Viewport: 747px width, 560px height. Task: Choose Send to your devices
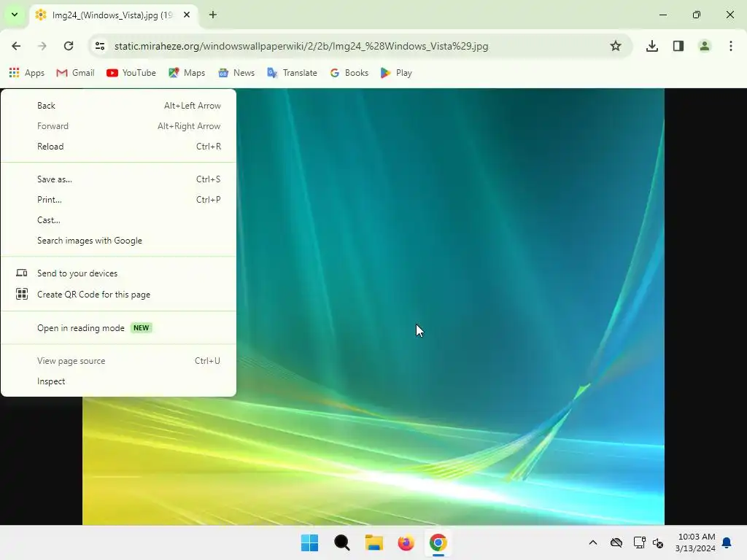[119, 273]
